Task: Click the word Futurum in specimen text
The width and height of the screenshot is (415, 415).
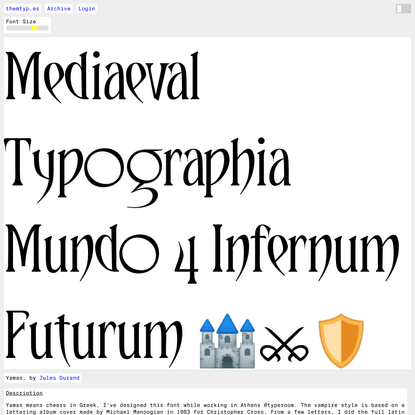Action: pos(94,338)
